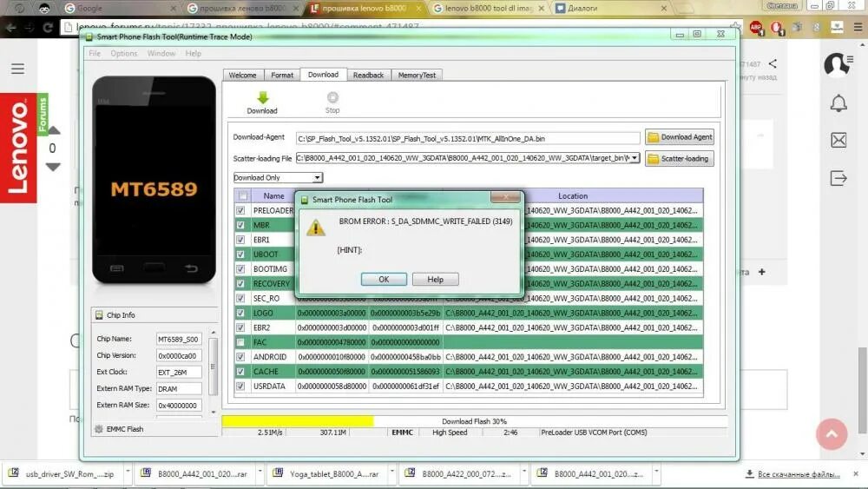Click OK in the BROM error dialog
Image resolution: width=868 pixels, height=489 pixels.
384,279
